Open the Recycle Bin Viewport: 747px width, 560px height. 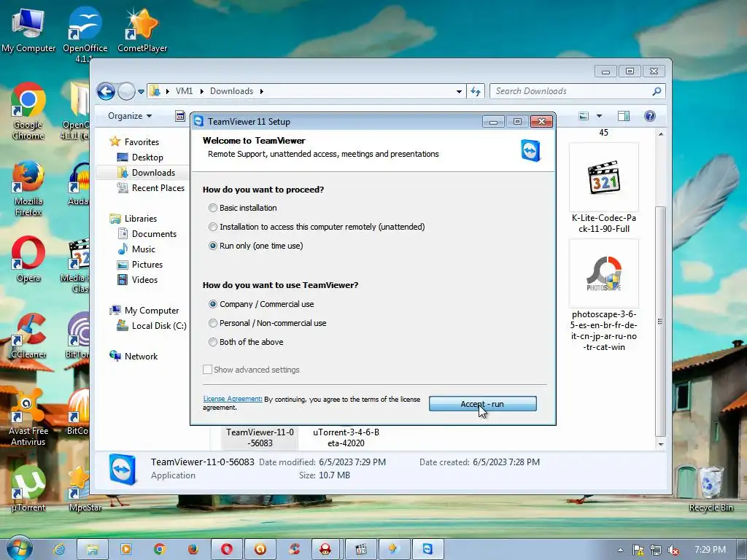click(711, 489)
